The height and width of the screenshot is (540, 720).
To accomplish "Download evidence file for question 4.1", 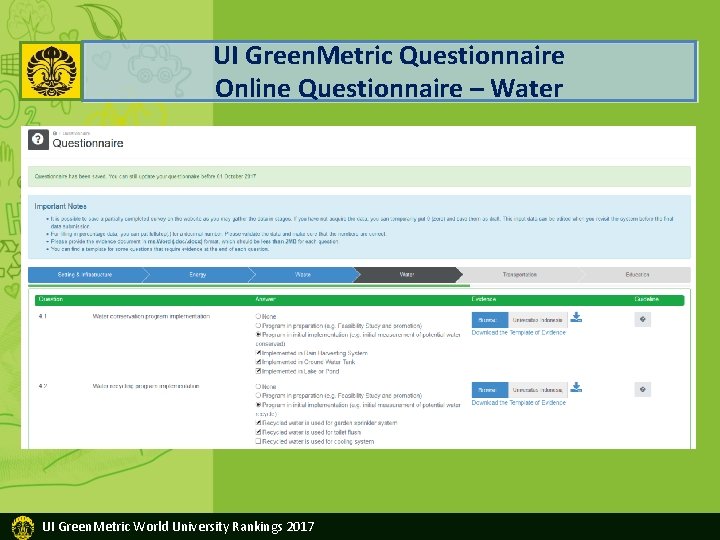I will [576, 317].
